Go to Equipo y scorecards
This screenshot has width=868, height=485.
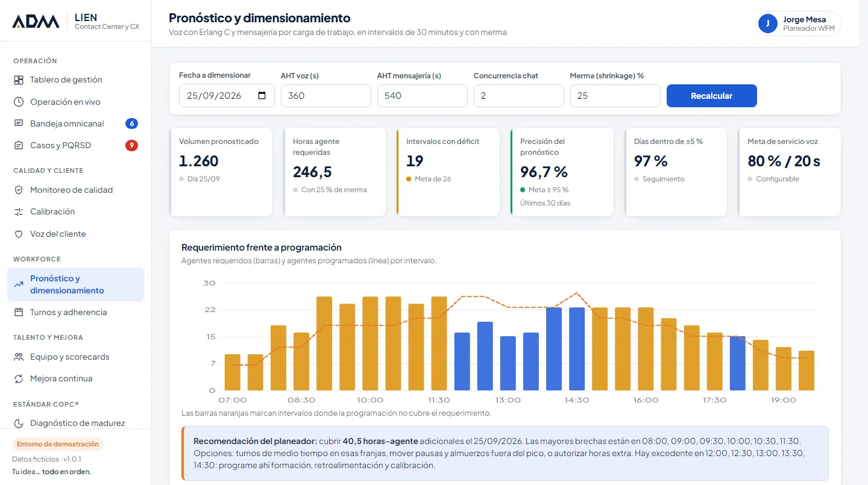pos(75,357)
